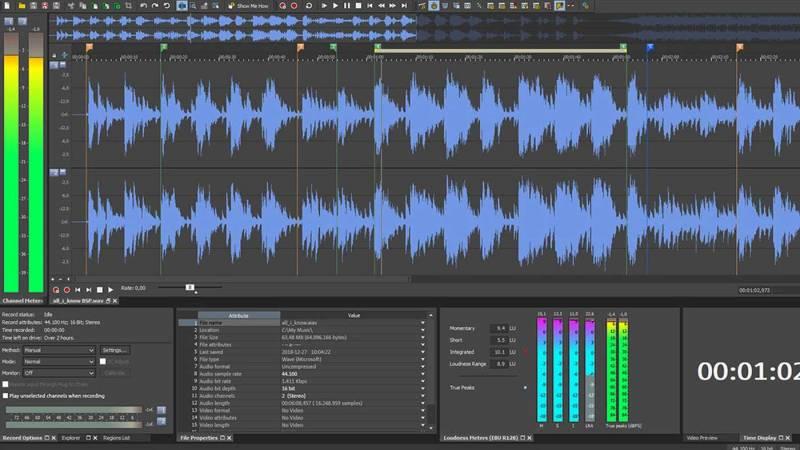The height and width of the screenshot is (450, 800).
Task: Jump to start using the bottom transport button
Action: coord(78,290)
